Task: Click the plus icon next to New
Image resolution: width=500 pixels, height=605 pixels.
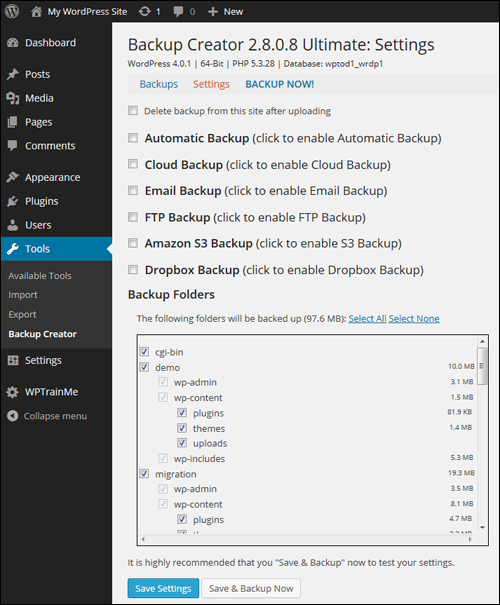Action: 213,12
